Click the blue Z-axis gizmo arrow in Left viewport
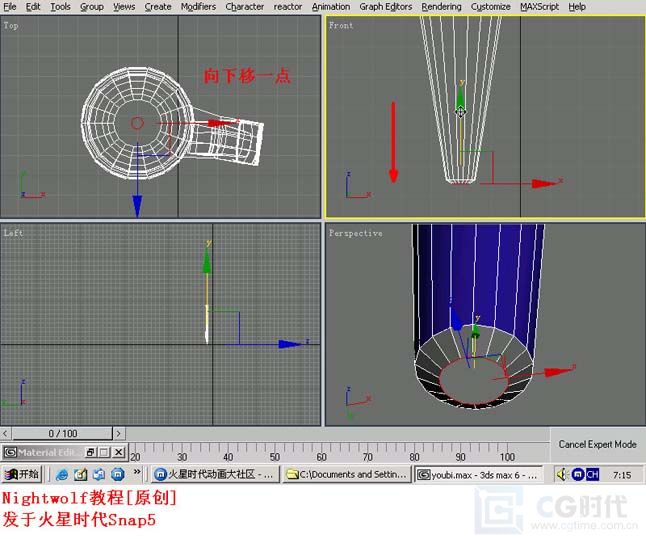This screenshot has height=539, width=646. pyautogui.click(x=292, y=344)
